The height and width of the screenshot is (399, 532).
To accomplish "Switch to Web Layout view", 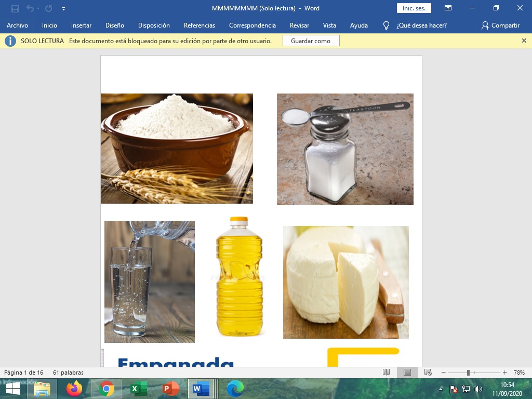I will pos(428,373).
